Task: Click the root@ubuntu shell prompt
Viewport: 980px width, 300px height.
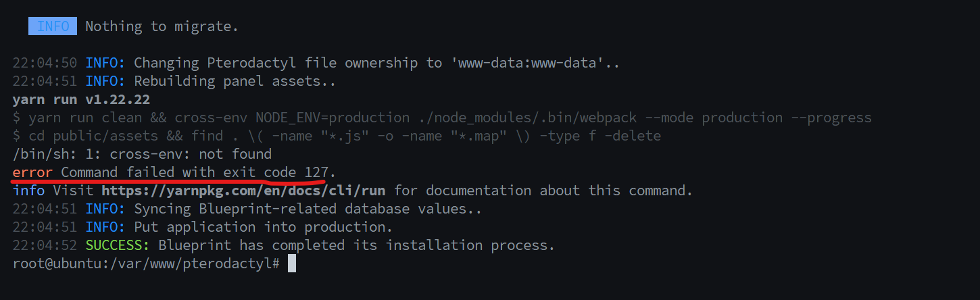Action: [x=146, y=264]
